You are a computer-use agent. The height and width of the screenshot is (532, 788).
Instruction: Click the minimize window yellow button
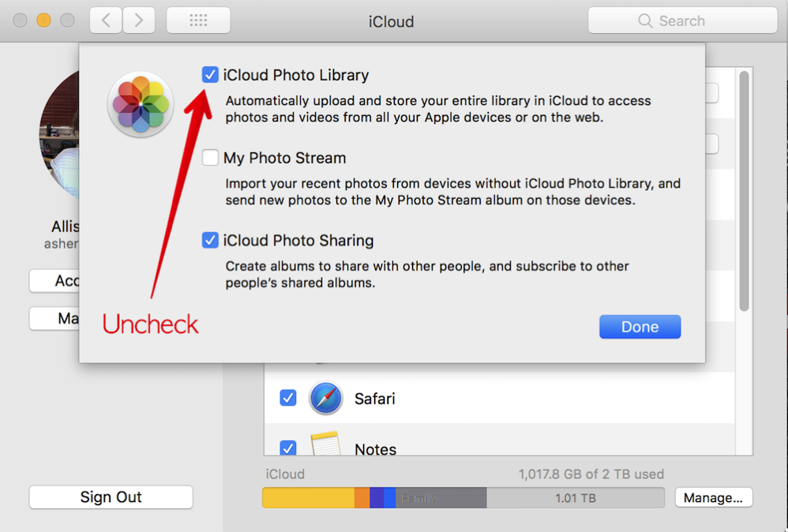pos(44,21)
